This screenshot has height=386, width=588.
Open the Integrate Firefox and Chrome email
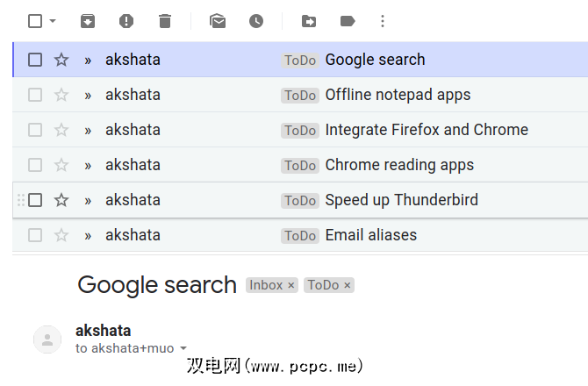coord(427,130)
